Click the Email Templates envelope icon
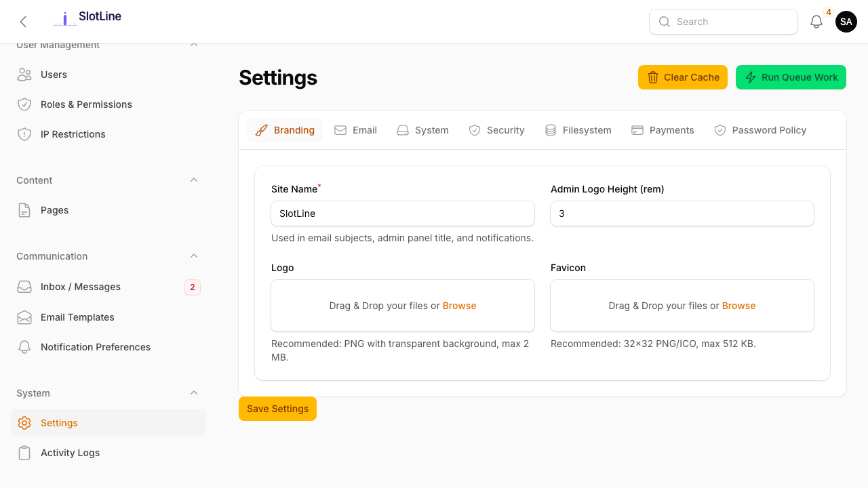 (24, 317)
